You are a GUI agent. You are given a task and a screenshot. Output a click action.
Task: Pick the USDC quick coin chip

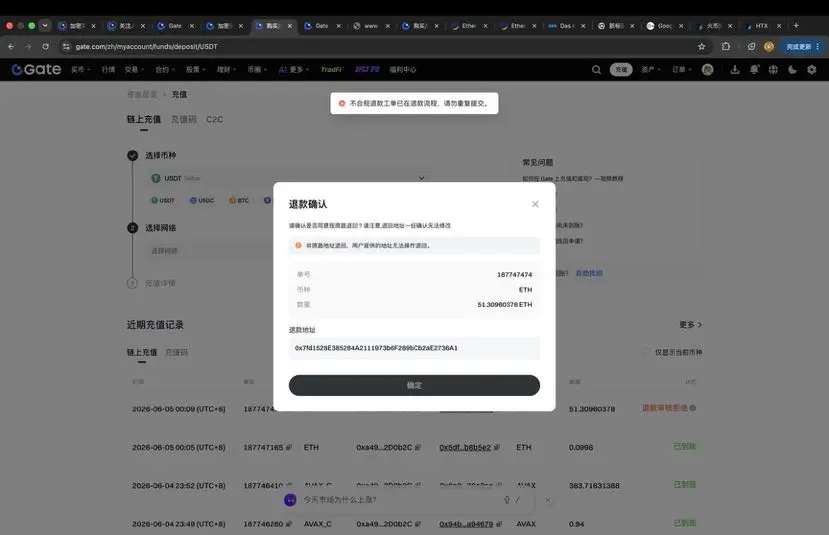click(202, 200)
